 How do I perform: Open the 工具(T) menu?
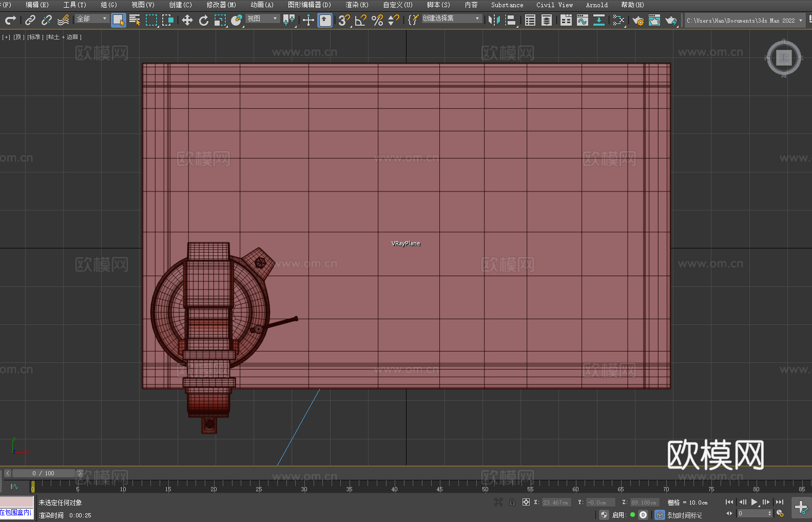pos(75,5)
